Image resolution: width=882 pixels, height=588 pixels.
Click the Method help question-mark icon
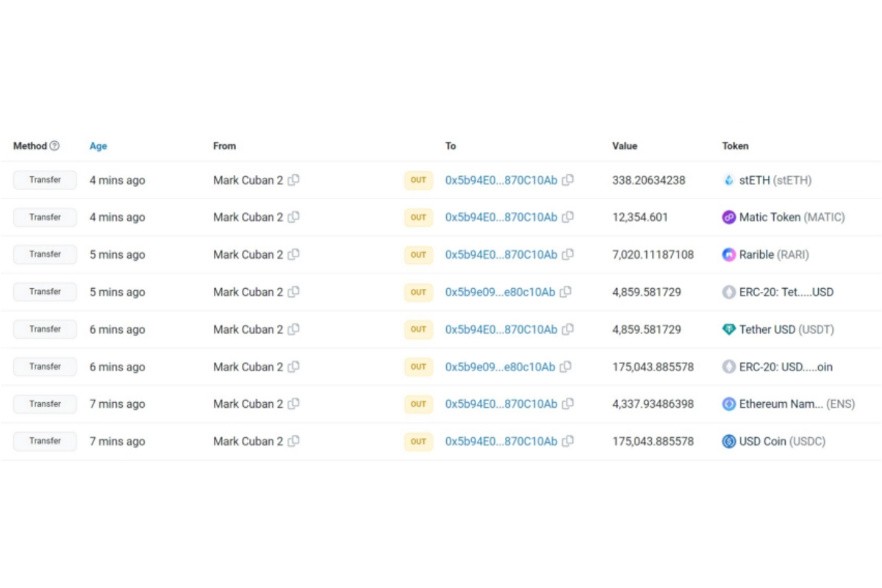[54, 146]
